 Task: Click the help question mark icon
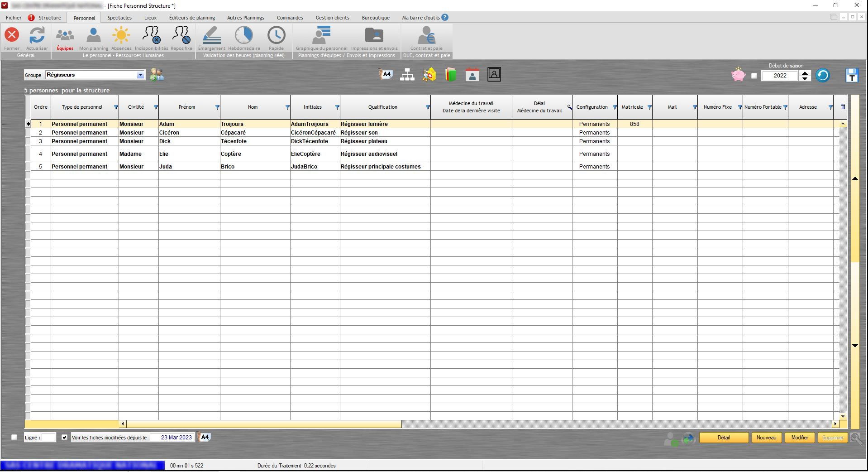tap(445, 17)
